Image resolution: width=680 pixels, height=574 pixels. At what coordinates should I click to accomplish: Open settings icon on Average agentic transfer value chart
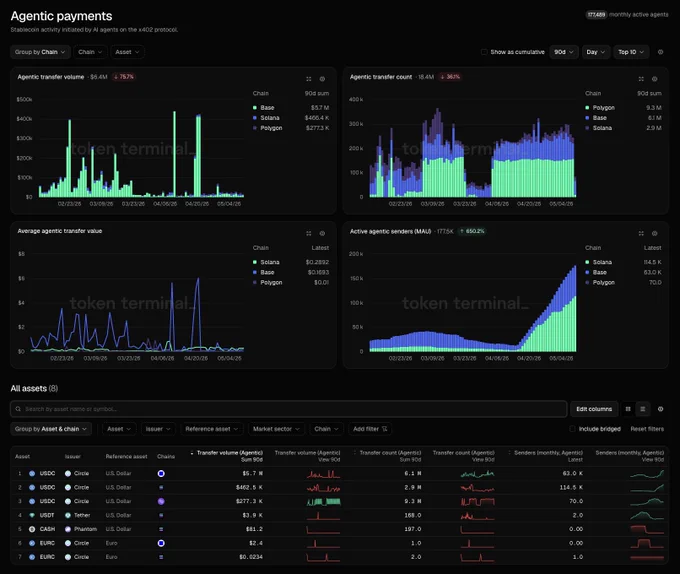tap(322, 233)
